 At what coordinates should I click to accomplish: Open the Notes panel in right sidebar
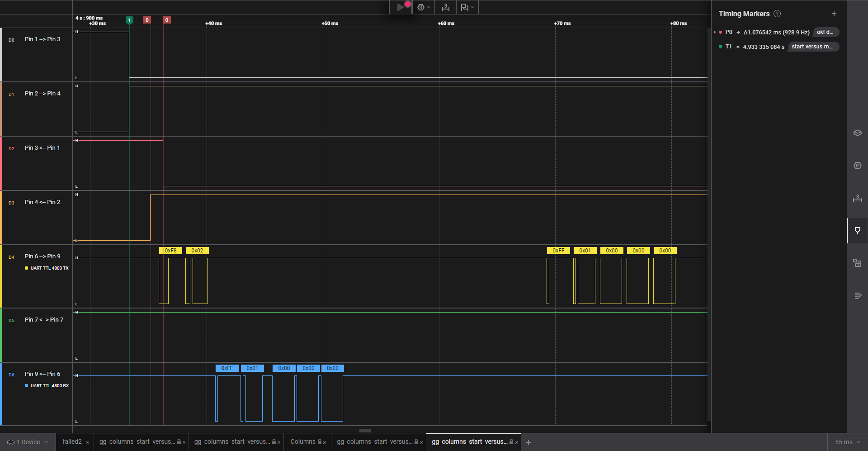click(857, 296)
